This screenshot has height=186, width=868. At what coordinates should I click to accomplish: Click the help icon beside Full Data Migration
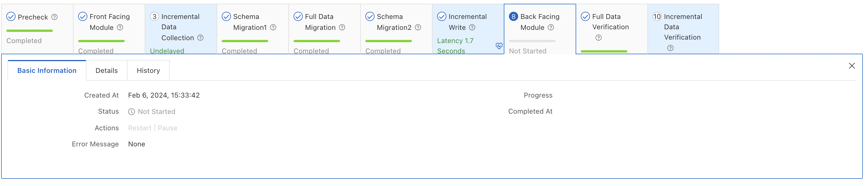pos(342,28)
